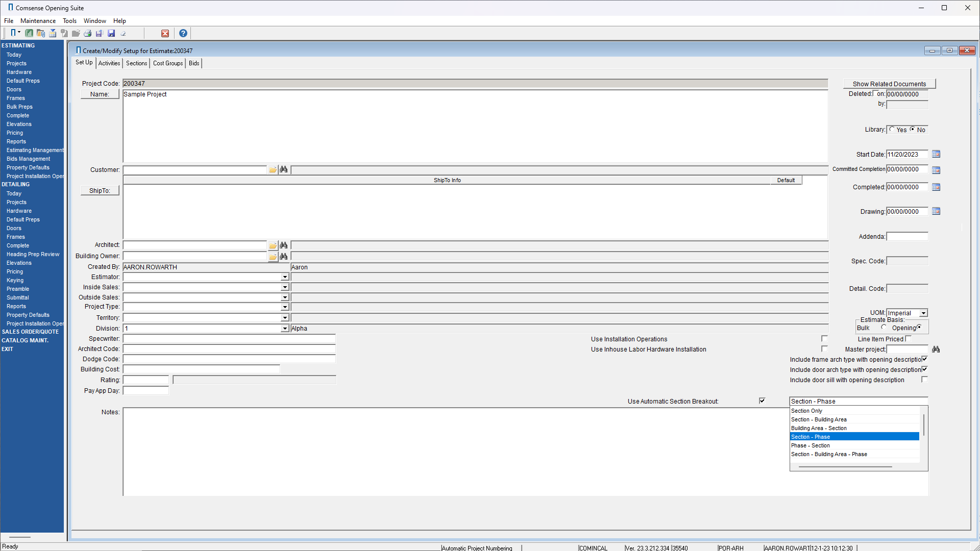Expand the Estimator dropdown
Screen dimensions: 980x551
tap(285, 277)
